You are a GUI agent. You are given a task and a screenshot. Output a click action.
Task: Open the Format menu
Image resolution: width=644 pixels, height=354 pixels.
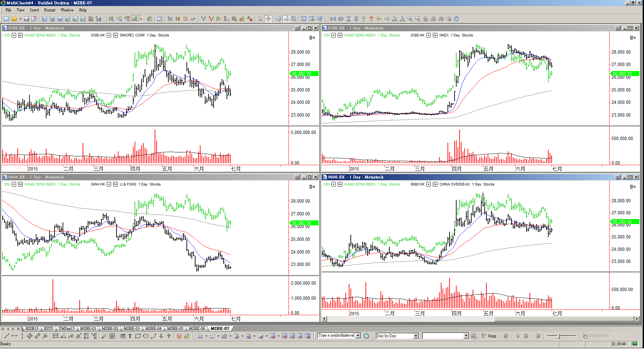tap(50, 10)
